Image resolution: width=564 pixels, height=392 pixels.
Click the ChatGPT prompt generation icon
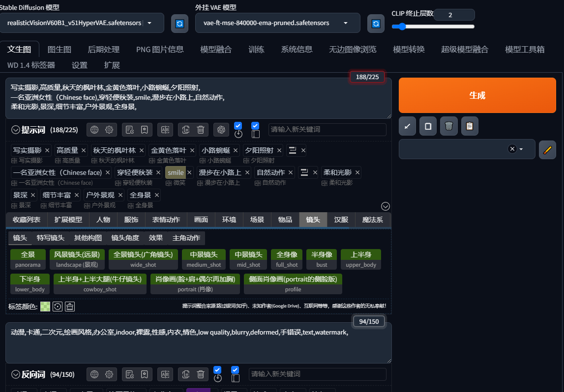[221, 129]
